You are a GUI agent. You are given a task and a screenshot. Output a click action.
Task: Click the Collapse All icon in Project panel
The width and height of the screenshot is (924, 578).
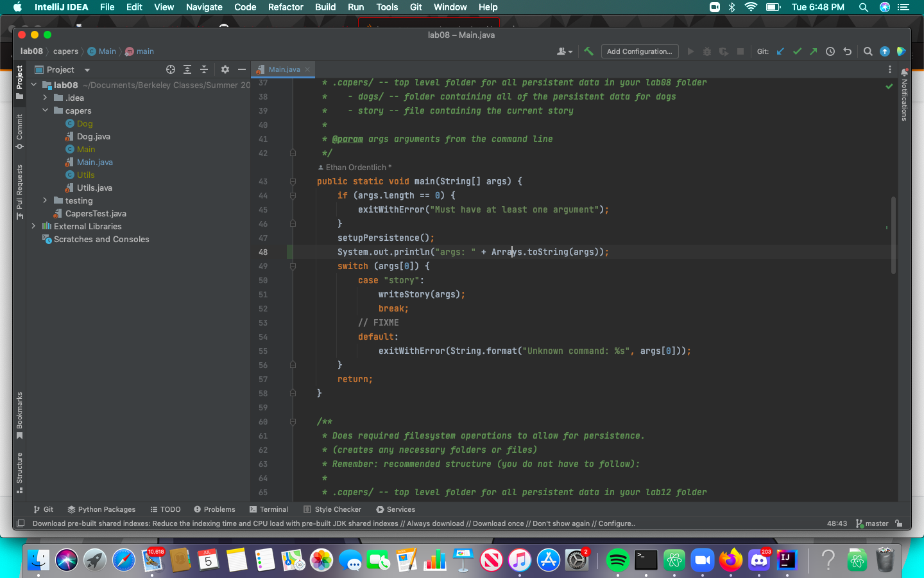(x=204, y=69)
